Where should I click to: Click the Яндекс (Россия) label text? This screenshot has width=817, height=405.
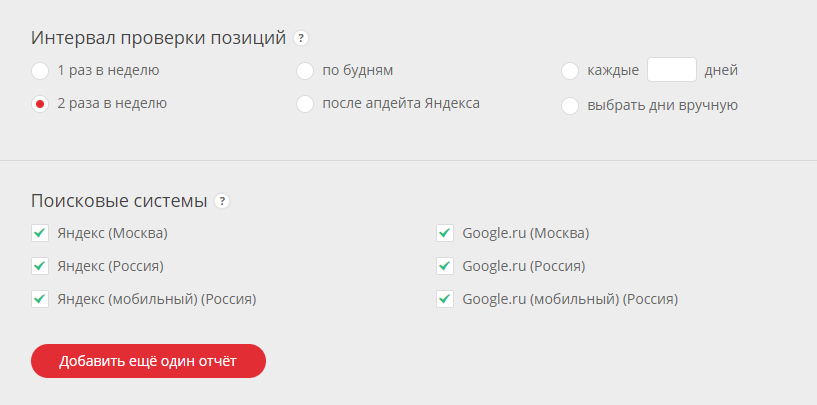click(x=110, y=266)
